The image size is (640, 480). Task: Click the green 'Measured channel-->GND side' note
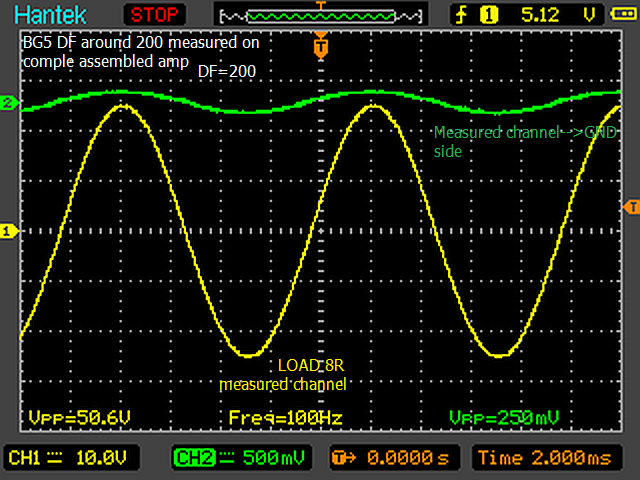coord(525,142)
